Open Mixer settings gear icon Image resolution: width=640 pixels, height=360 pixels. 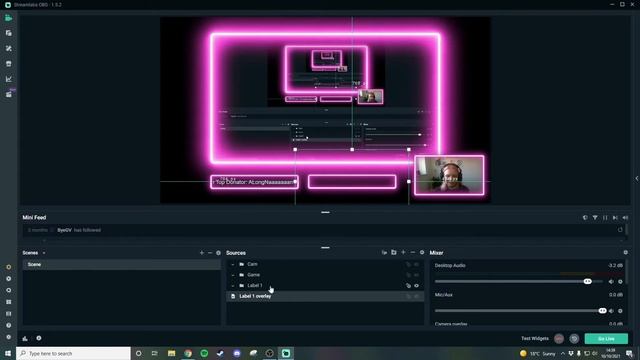click(x=625, y=252)
